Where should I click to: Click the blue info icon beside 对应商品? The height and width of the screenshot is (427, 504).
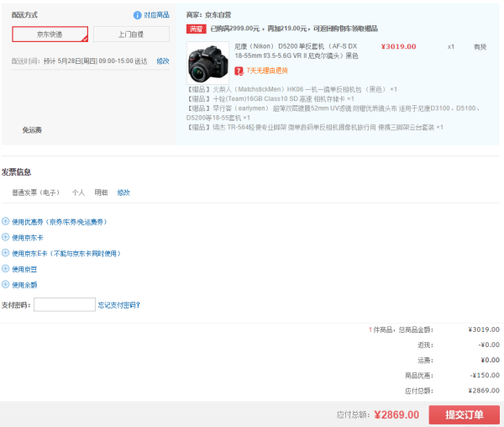(x=137, y=15)
